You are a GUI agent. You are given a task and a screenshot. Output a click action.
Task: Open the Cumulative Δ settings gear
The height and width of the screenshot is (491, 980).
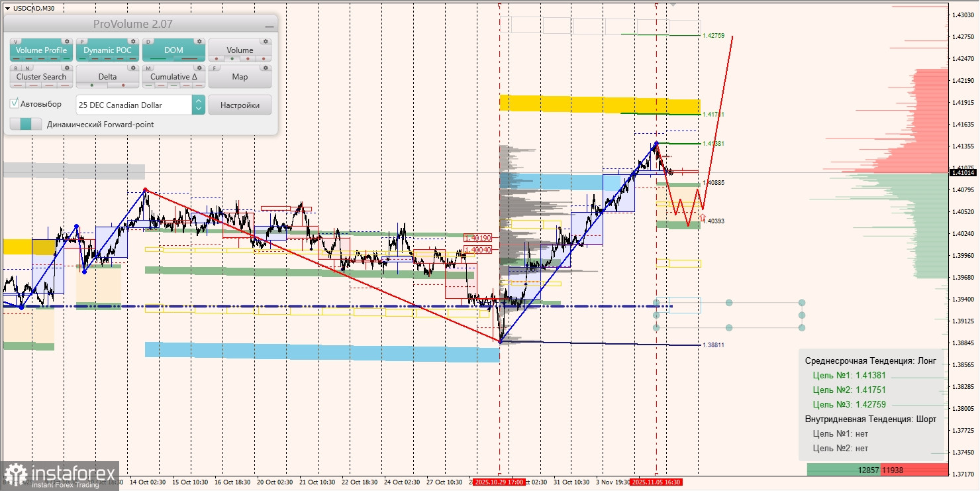point(199,68)
